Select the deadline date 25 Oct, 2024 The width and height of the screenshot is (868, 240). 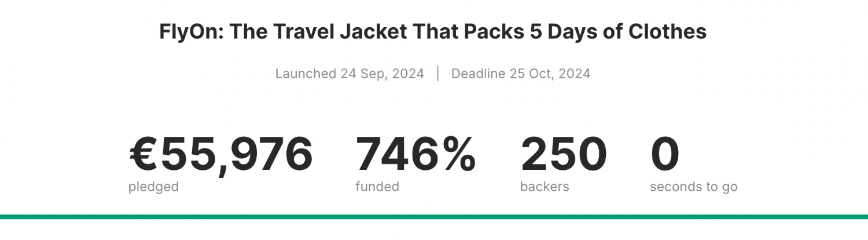tap(550, 74)
